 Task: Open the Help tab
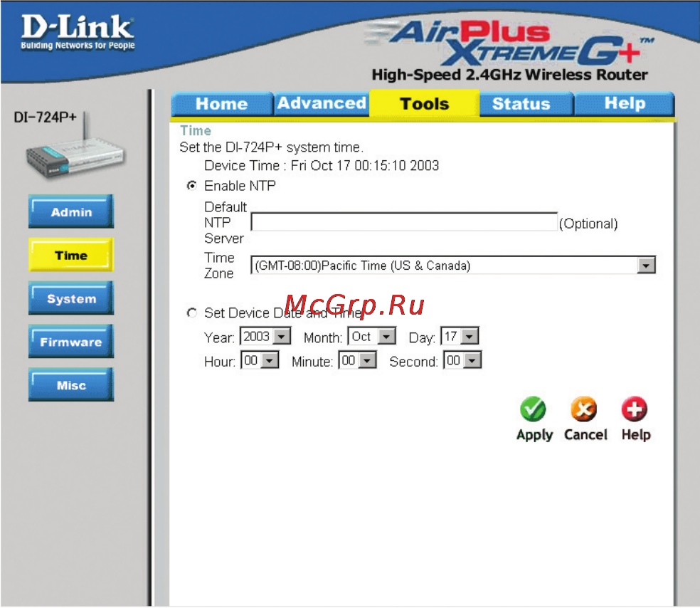point(625,104)
